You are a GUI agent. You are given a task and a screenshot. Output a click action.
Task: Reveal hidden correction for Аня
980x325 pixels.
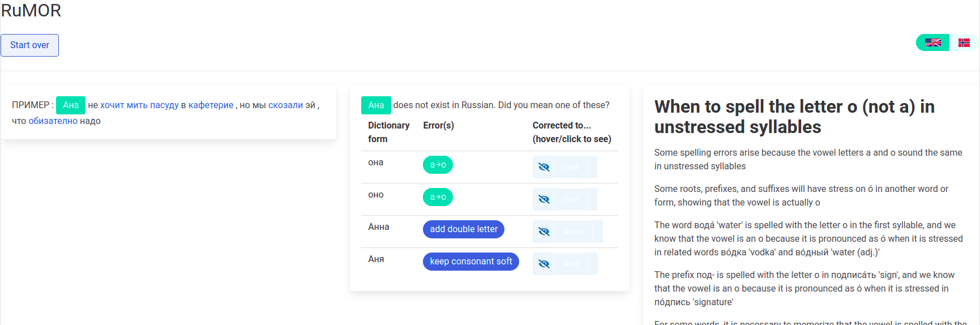pyautogui.click(x=544, y=264)
